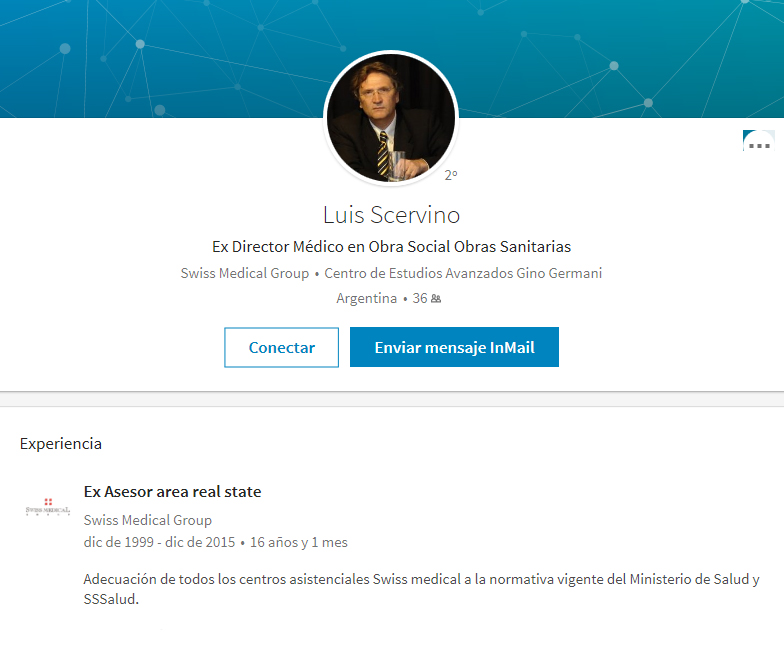
Task: Click the 2º connection degree badge
Action: 451,175
